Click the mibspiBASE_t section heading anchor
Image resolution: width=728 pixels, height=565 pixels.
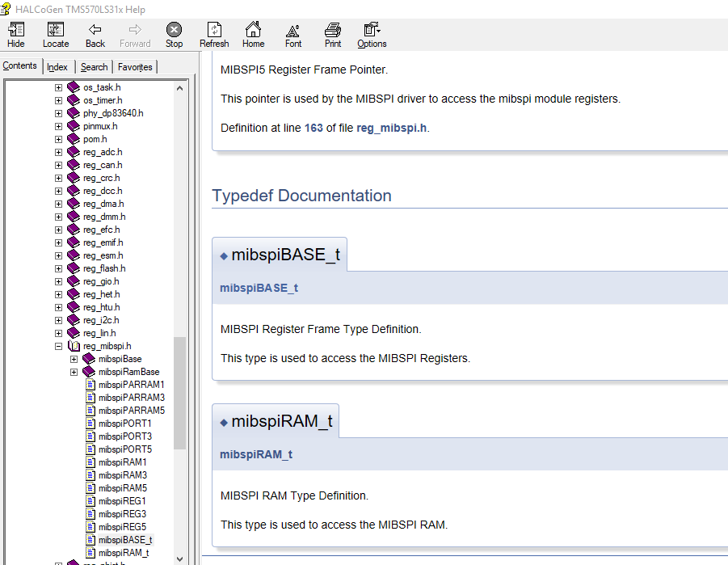[x=224, y=256]
